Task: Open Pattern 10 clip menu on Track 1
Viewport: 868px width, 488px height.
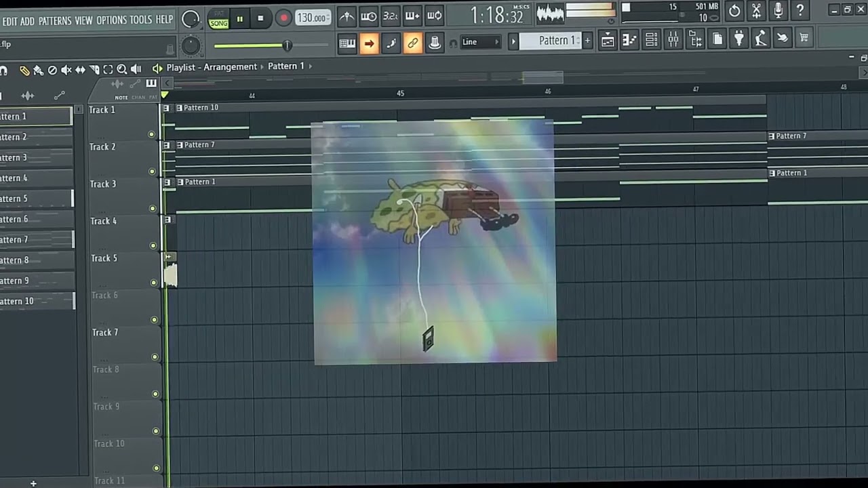Action: pos(180,108)
